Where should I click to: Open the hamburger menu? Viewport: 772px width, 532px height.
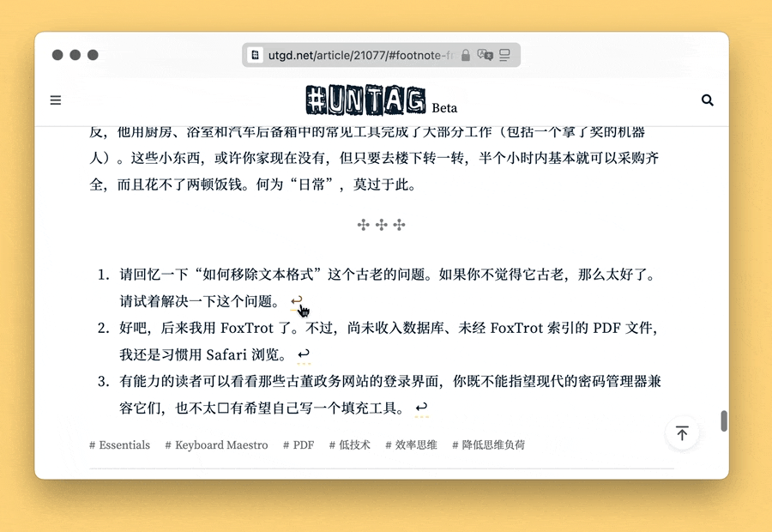[x=56, y=100]
